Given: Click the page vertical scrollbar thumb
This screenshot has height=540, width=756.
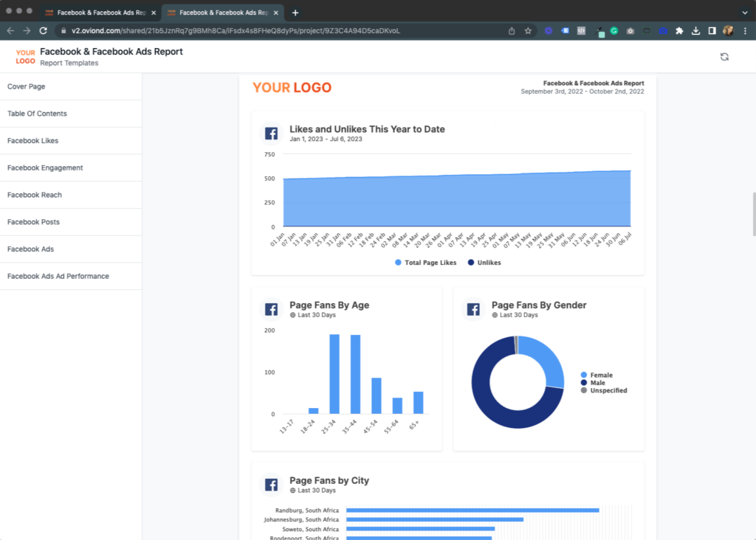Looking at the screenshot, I should (x=754, y=214).
